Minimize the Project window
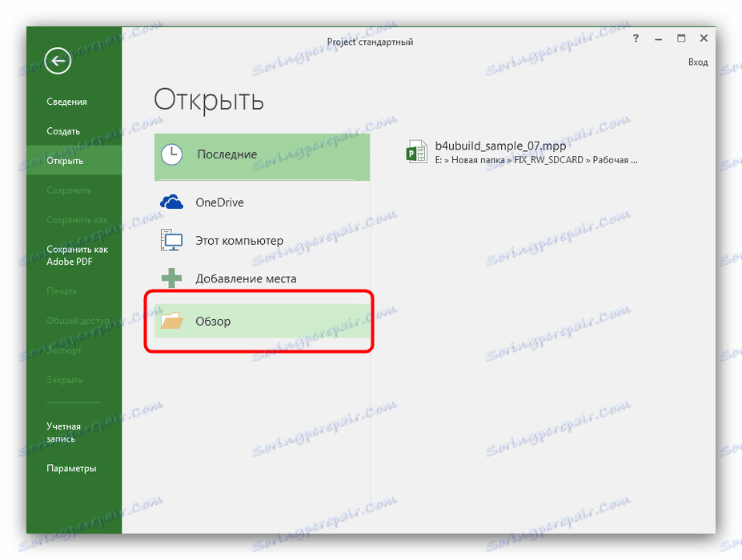Viewport: 742px width, 560px height. point(658,38)
